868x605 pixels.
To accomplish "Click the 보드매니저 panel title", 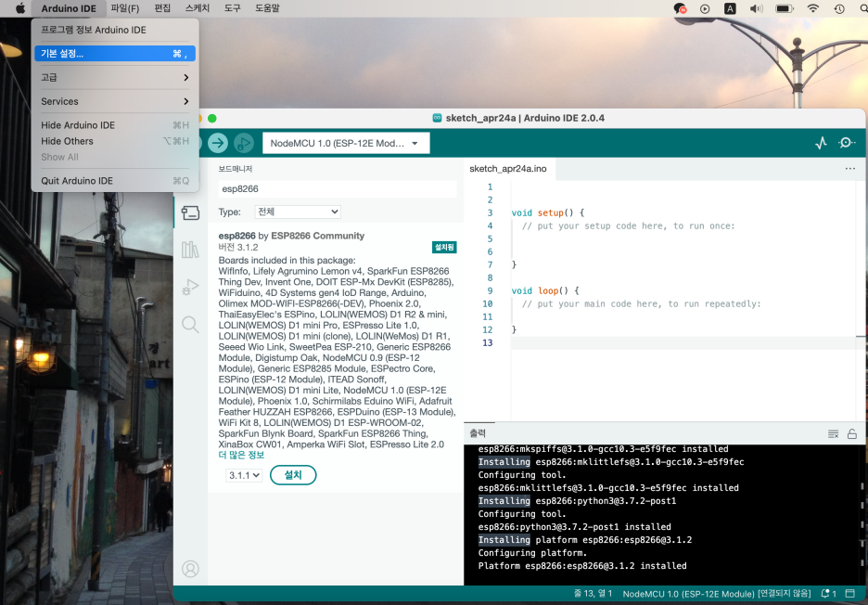I will (x=236, y=169).
